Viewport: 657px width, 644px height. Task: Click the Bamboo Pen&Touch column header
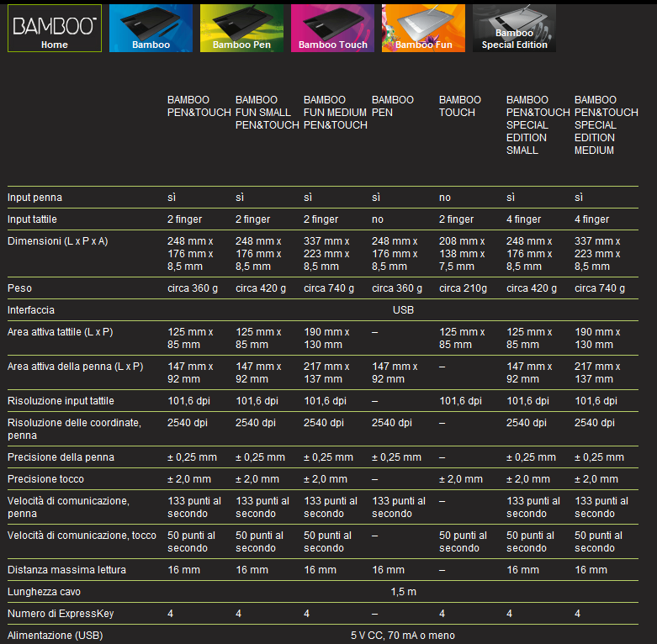[199, 106]
